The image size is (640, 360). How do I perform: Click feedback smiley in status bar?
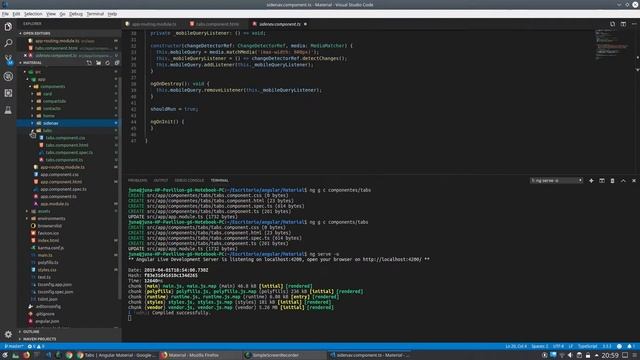tap(619, 346)
